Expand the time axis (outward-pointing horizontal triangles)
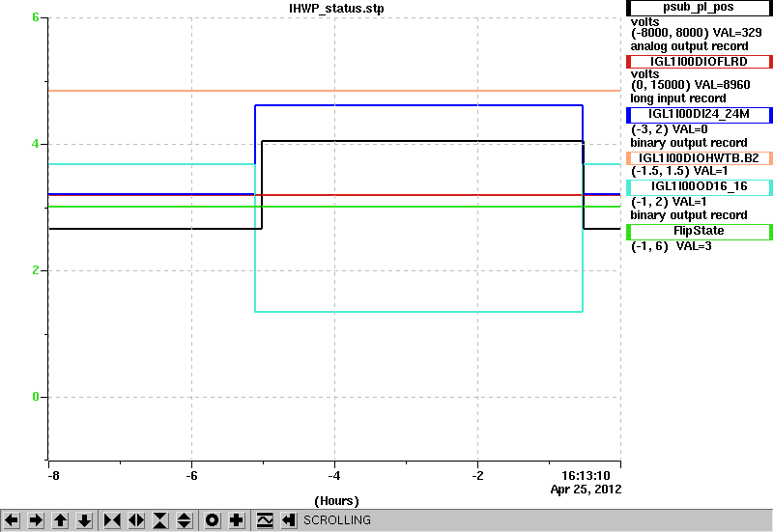773x532 pixels. tap(136, 520)
